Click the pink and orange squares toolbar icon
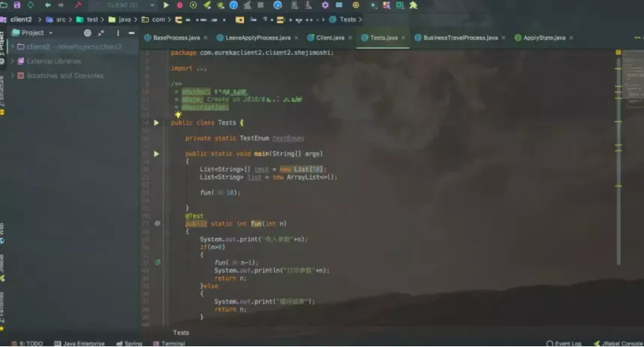The image size is (644, 347). tap(387, 5)
